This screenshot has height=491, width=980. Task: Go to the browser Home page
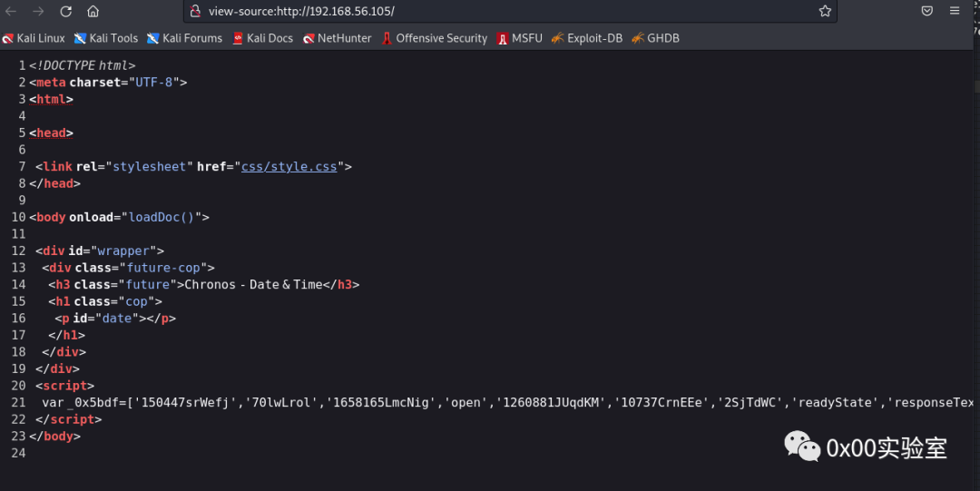point(93,11)
